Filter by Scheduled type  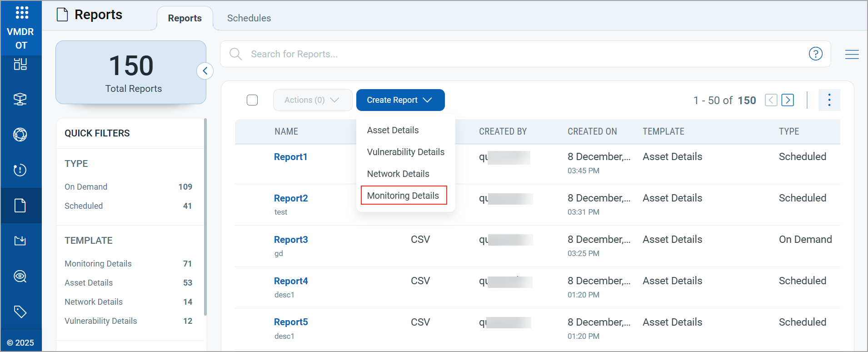pyautogui.click(x=84, y=206)
